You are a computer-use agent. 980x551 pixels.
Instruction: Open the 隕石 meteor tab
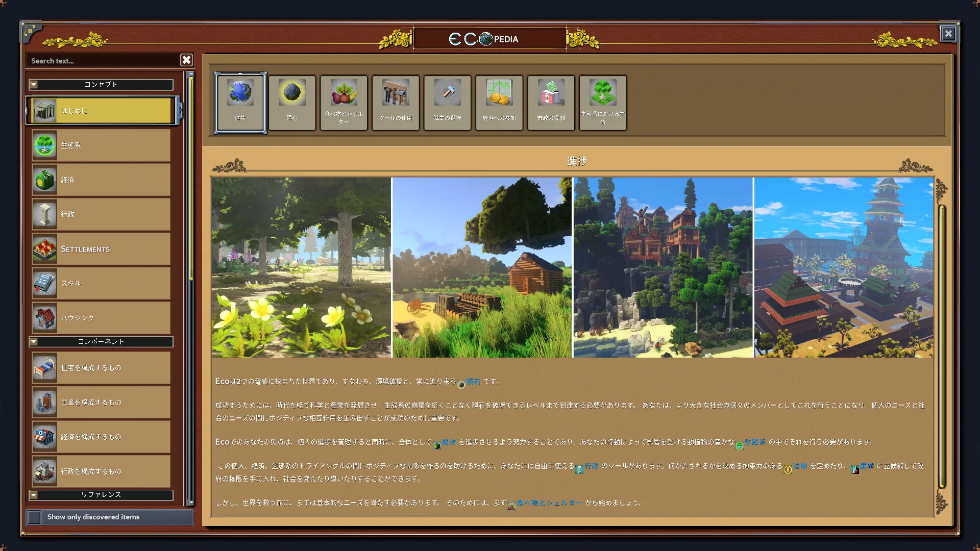coord(292,103)
